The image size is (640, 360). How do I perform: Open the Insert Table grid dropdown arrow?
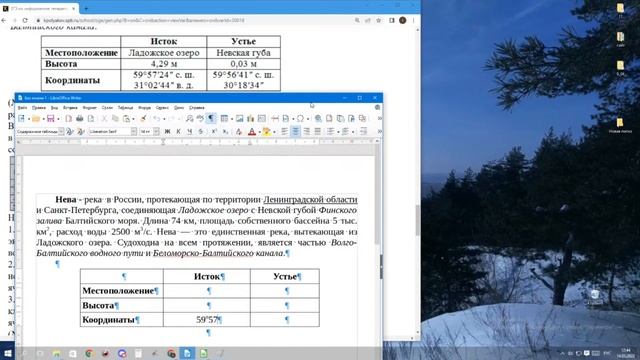pyautogui.click(x=231, y=119)
